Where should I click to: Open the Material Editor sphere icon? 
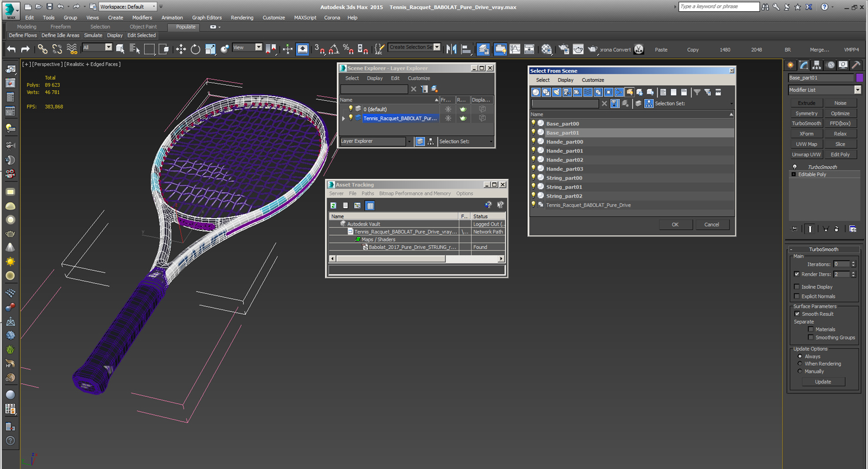coord(547,49)
